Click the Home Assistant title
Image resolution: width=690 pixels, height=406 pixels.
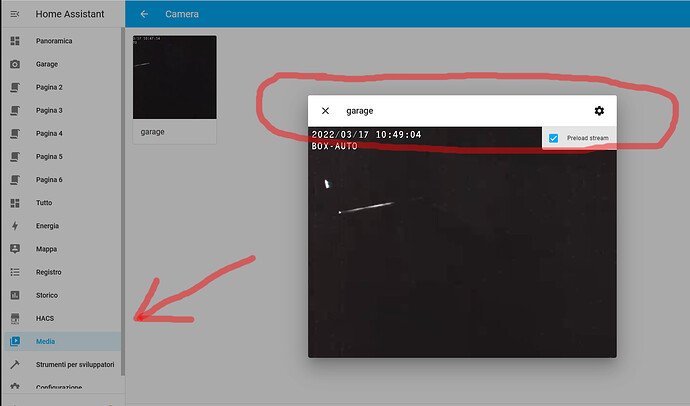click(x=70, y=14)
